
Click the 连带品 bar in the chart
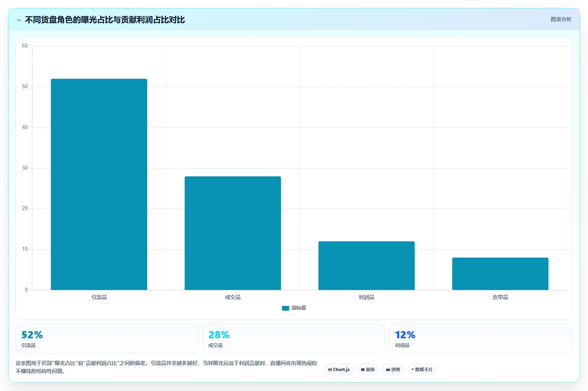click(x=500, y=274)
